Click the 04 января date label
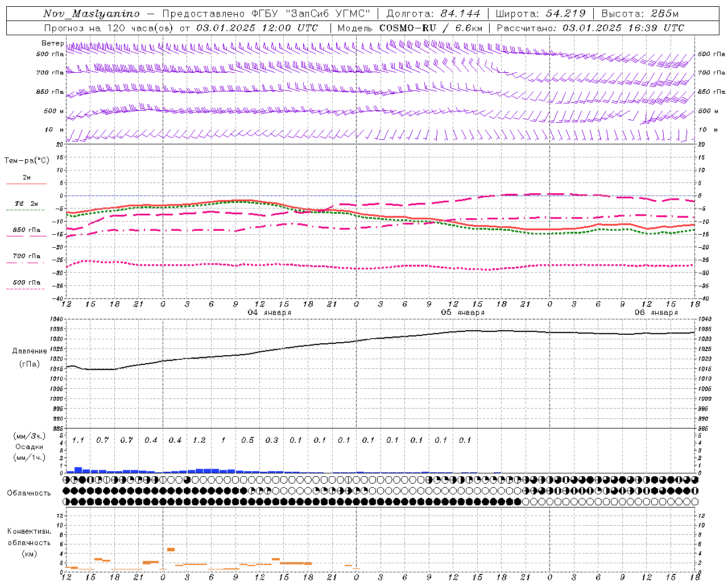 [x=270, y=313]
